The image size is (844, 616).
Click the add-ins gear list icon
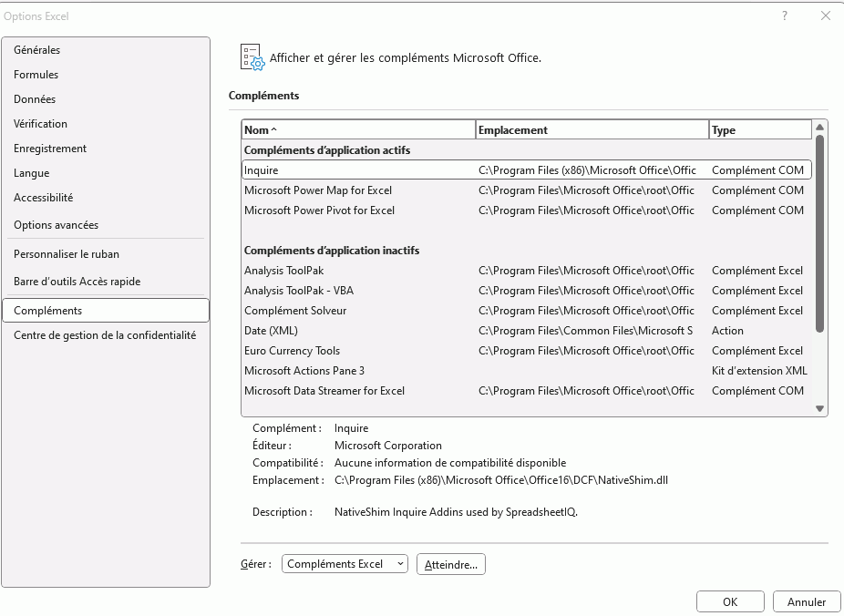pyautogui.click(x=252, y=57)
